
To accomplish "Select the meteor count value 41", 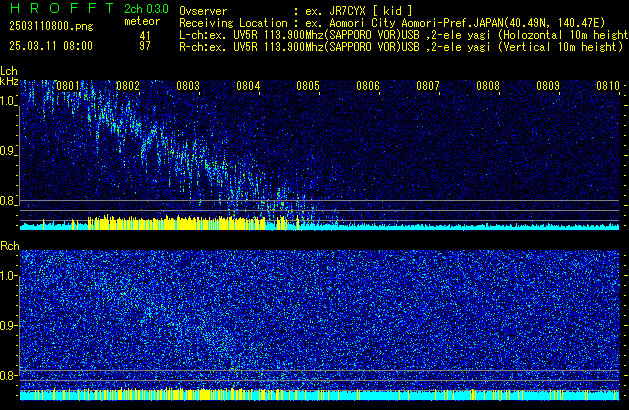I will (145, 36).
